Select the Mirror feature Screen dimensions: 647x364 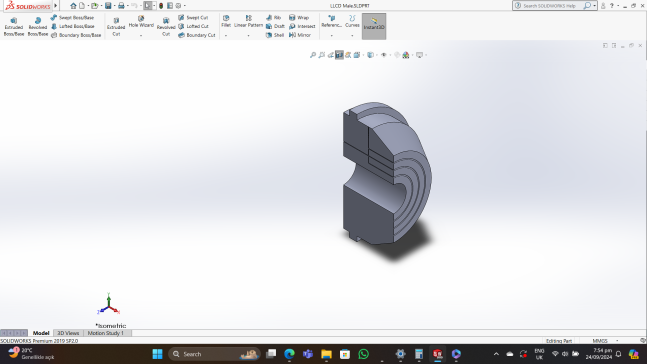(300, 35)
